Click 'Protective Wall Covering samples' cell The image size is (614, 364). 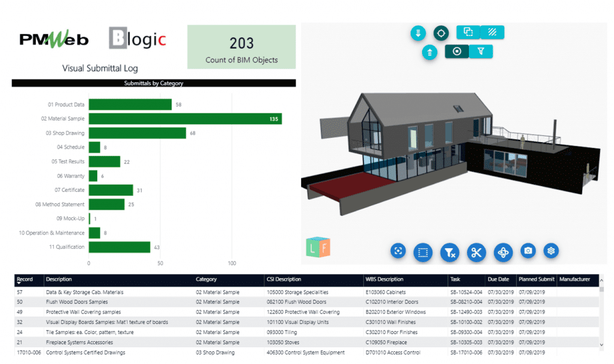(x=83, y=312)
